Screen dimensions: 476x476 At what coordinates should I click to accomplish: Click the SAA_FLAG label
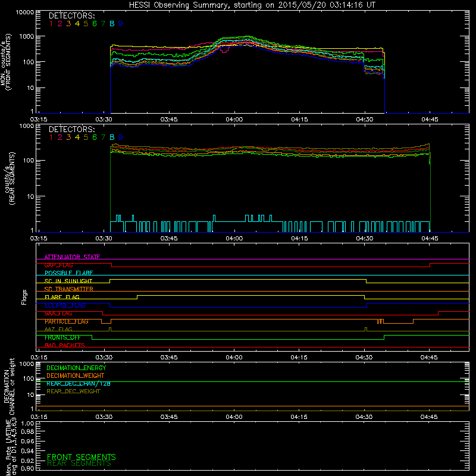58,313
